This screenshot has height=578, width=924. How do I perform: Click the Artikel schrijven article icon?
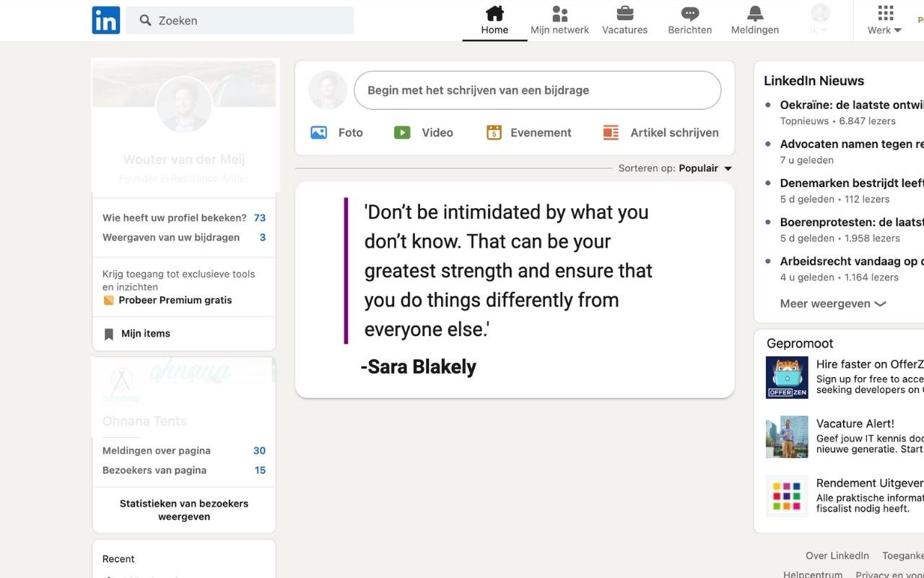tap(611, 132)
